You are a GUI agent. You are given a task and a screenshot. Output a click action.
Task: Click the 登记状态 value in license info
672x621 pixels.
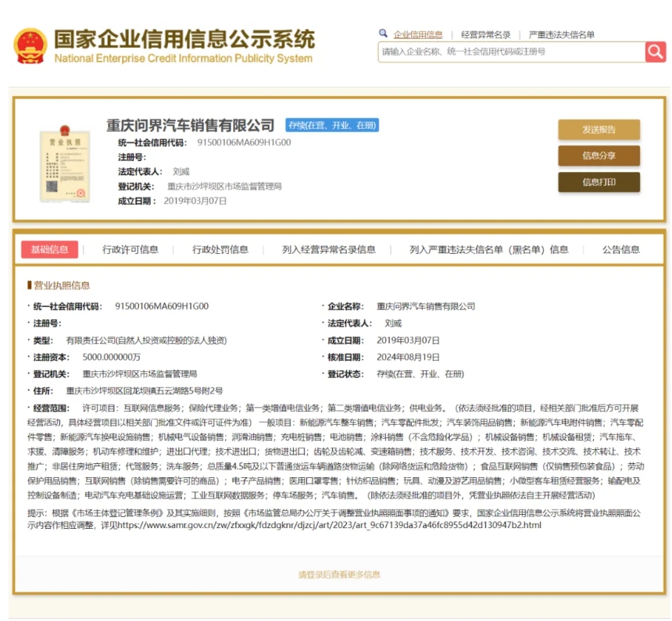click(x=420, y=374)
